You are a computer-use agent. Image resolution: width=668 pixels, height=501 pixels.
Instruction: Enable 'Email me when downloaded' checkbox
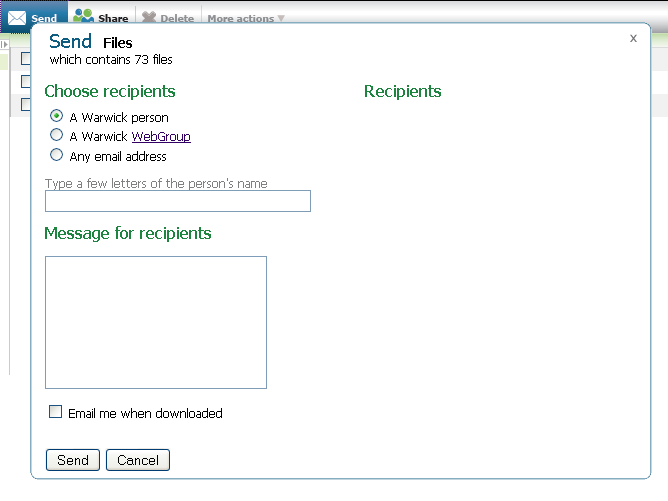point(56,412)
